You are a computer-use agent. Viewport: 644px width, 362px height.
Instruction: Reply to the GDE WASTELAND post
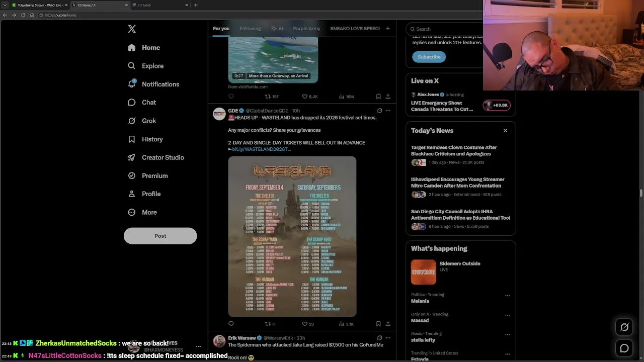click(231, 324)
